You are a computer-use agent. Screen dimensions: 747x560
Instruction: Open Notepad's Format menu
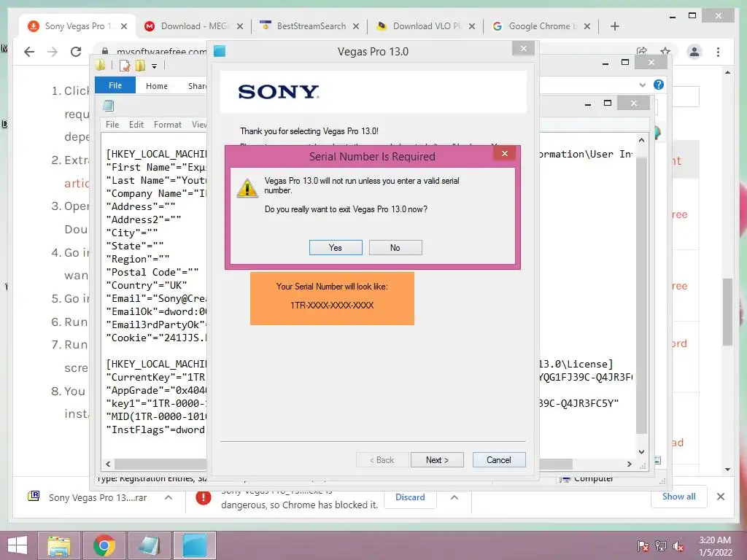click(168, 124)
